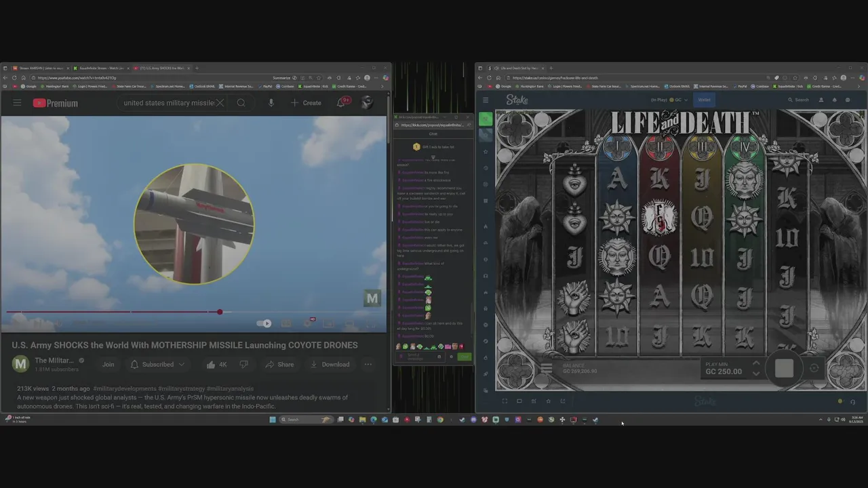Open YouTube notifications bell
This screenshot has height=488, width=868.
pos(342,102)
